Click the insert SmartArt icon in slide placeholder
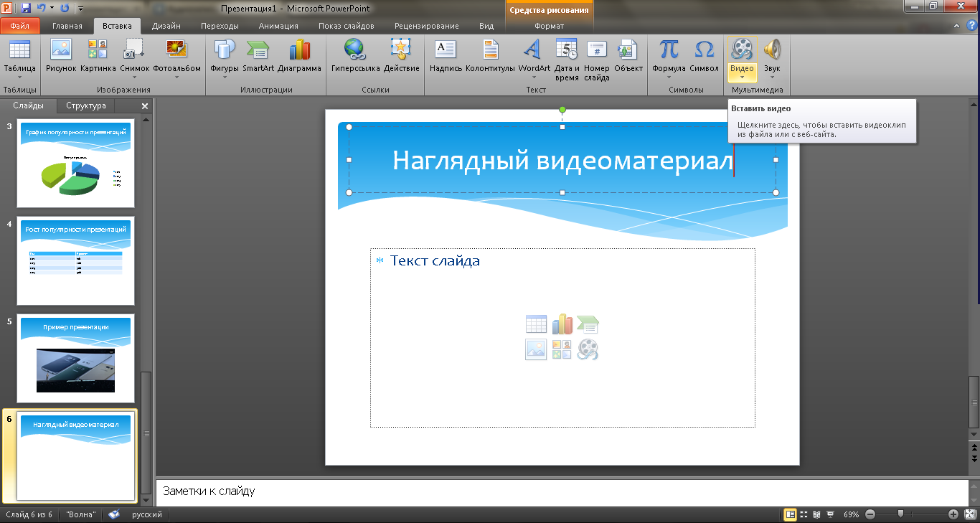 pos(588,324)
